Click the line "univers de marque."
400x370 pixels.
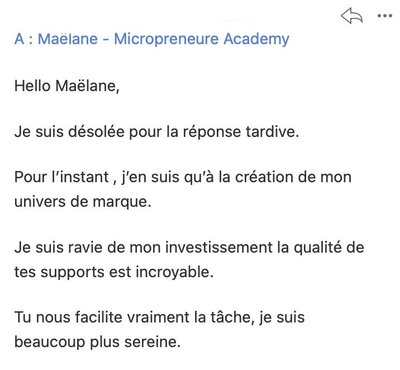pos(83,202)
